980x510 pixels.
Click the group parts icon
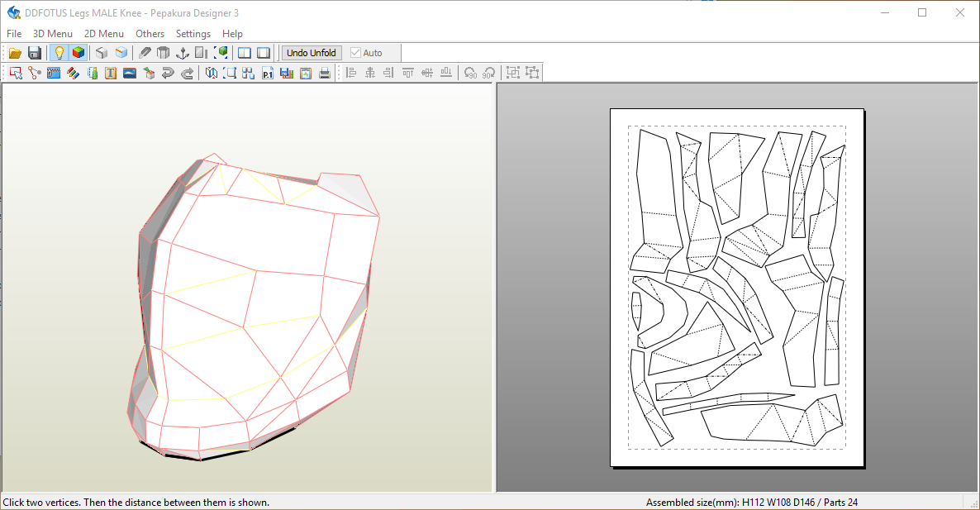(x=513, y=73)
